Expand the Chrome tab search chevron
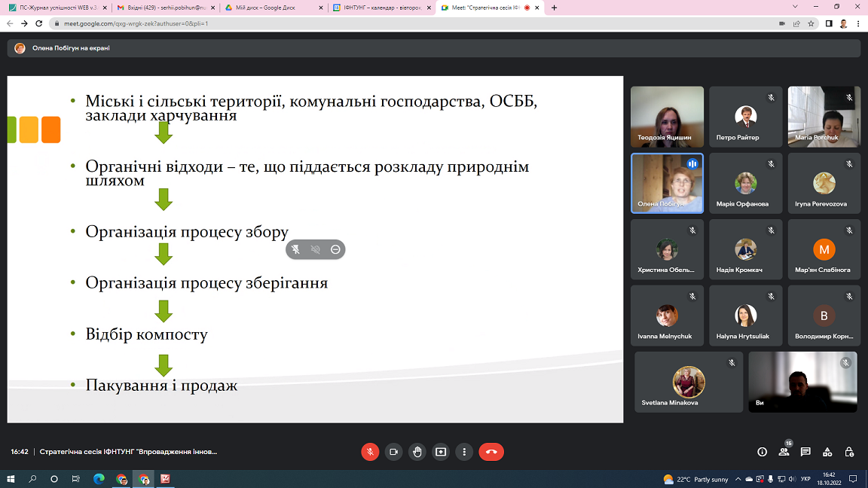Screen dimensions: 868x488 click(796, 7)
